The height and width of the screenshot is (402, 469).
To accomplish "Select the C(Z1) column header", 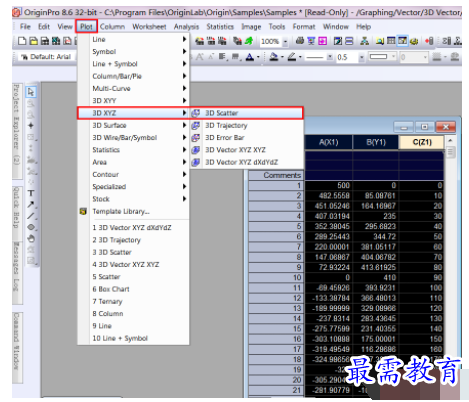I will 422,142.
